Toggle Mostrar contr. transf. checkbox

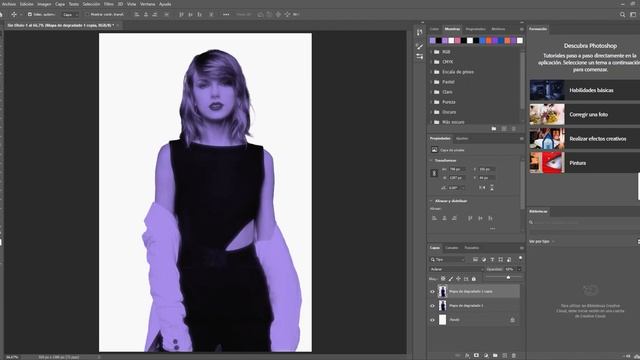(87, 14)
